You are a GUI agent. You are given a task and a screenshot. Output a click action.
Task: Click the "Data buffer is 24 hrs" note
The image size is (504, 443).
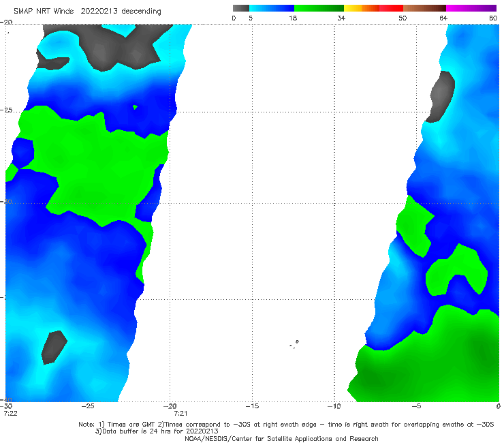coord(157,431)
